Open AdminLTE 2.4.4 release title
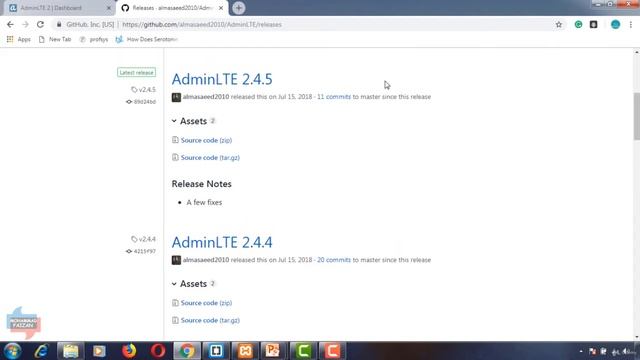This screenshot has height=360, width=640. click(222, 242)
